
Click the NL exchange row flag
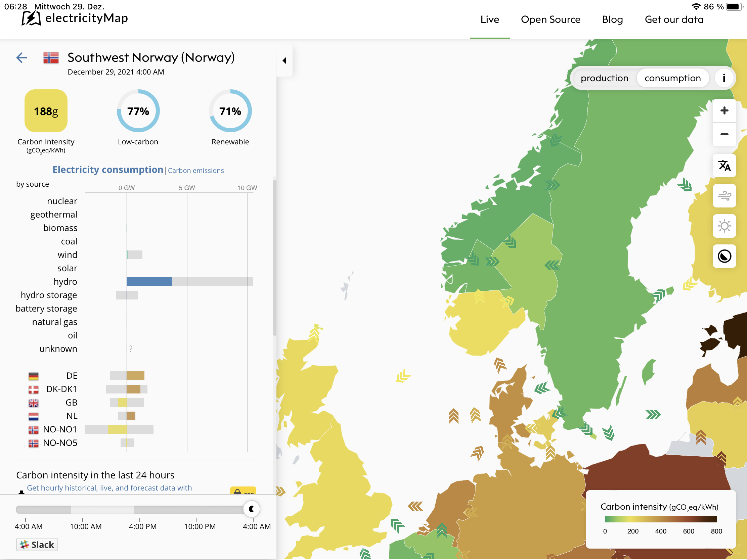pos(34,416)
